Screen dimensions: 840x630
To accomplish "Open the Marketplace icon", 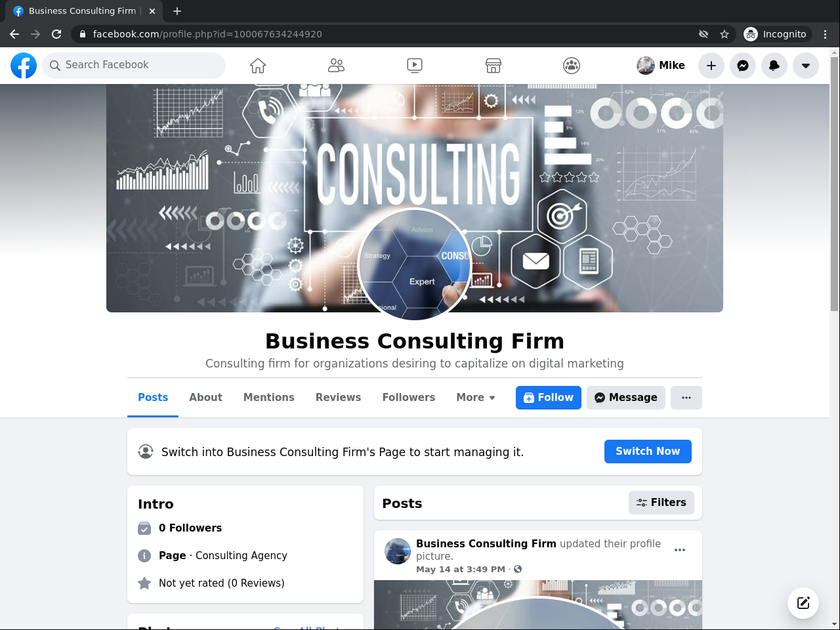I will coord(493,66).
